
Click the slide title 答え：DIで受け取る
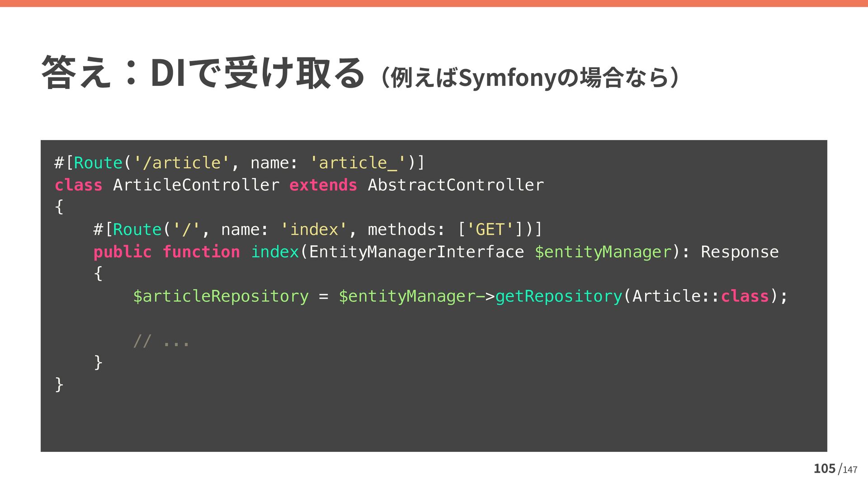click(x=203, y=73)
